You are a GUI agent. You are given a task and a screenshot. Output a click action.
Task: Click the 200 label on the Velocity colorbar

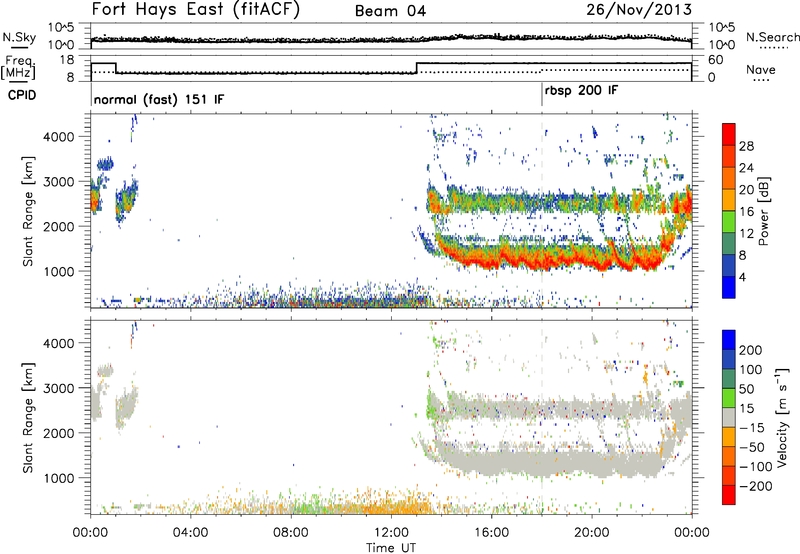[x=751, y=350]
